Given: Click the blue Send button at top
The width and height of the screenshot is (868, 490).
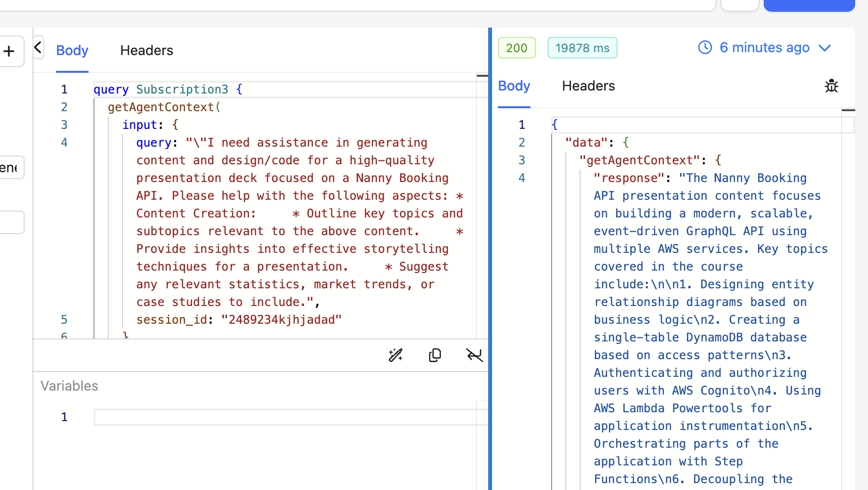Looking at the screenshot, I should tap(809, 5).
